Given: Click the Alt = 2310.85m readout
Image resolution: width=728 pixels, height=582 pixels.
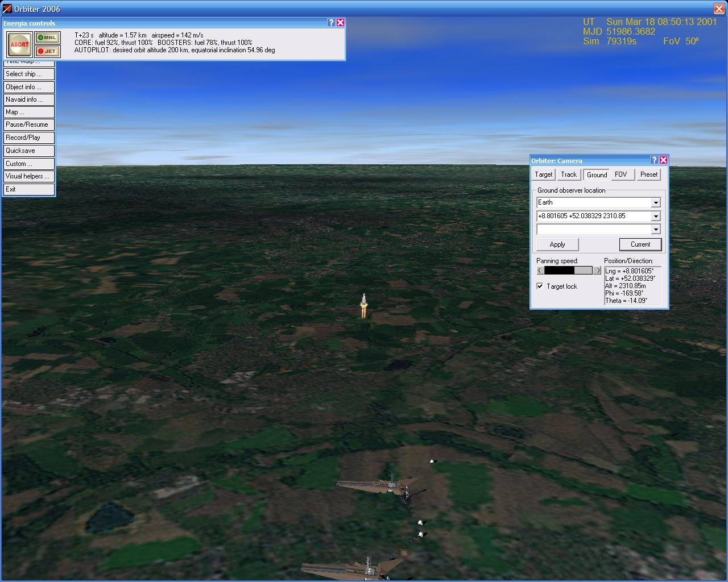Looking at the screenshot, I should [626, 286].
